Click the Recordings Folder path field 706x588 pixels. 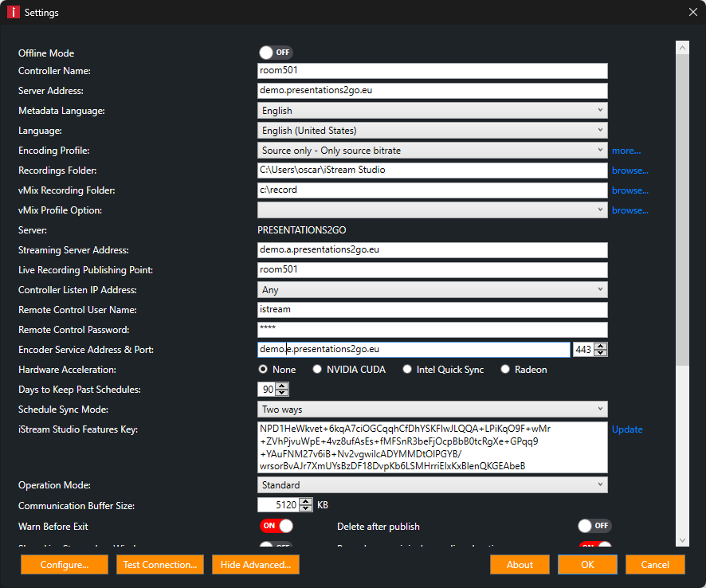click(x=432, y=171)
